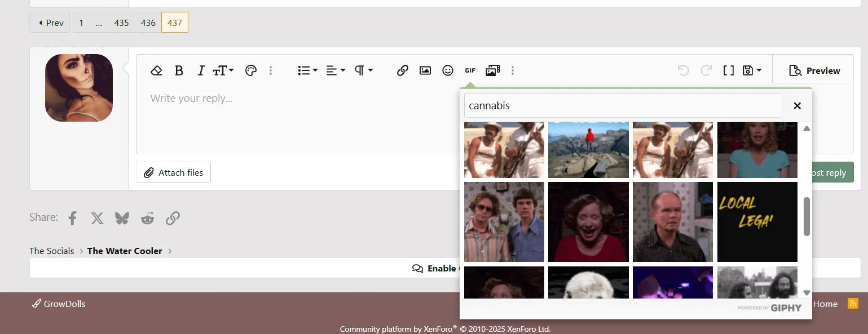Screen dimensions: 868x334
Task: Open the smilies emoji picker
Action: coord(448,70)
